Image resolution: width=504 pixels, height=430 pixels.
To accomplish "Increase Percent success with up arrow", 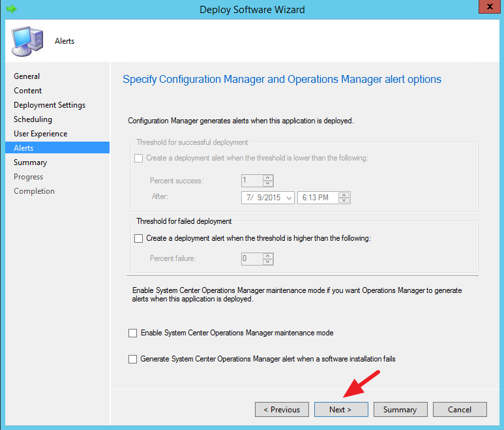I will point(268,177).
